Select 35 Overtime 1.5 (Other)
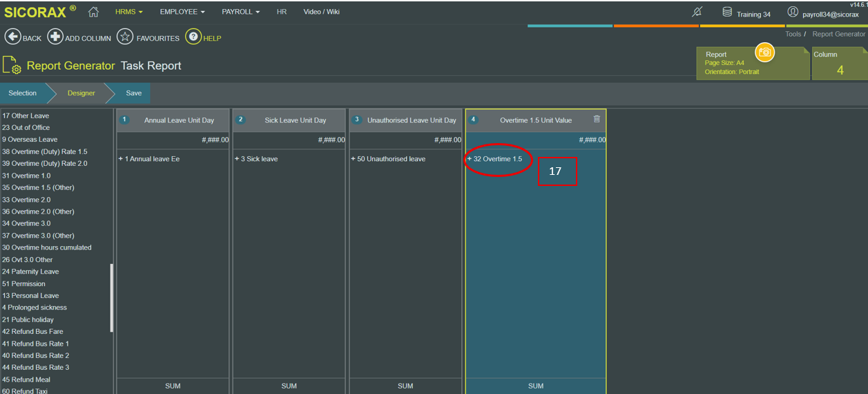Screen dimensions: 868x394 [38, 187]
